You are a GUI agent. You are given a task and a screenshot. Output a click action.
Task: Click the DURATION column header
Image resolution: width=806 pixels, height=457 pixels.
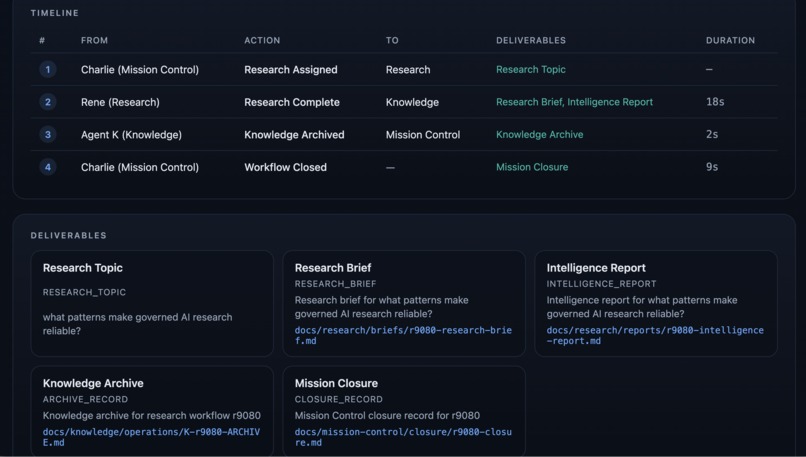tap(730, 40)
